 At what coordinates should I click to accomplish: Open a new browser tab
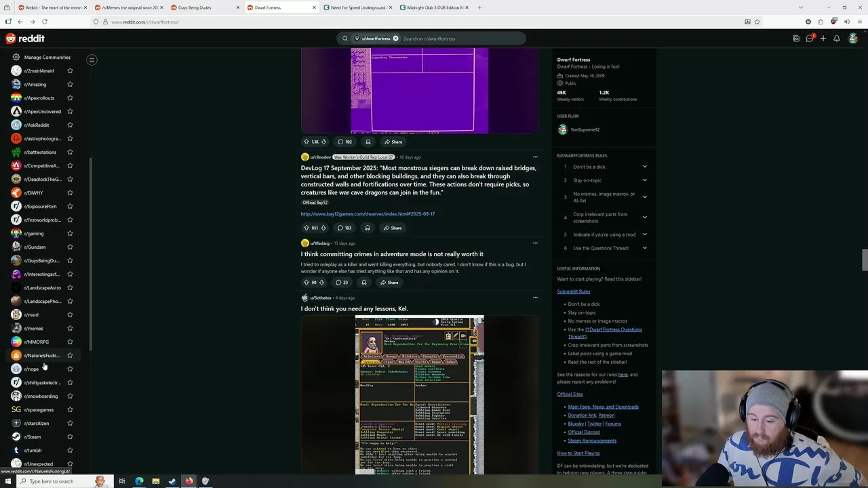coord(479,7)
